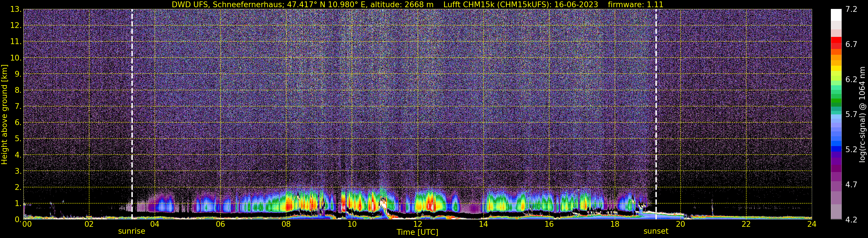Viewport: 868px width, 238px height.
Task: Click the time axis tick '12'
Action: tap(417, 224)
